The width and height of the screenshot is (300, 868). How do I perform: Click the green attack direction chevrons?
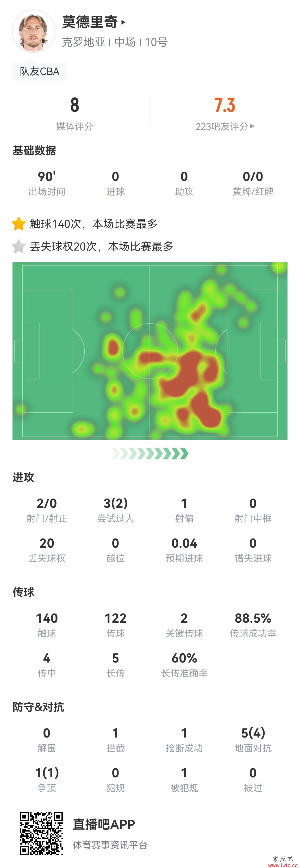click(150, 454)
